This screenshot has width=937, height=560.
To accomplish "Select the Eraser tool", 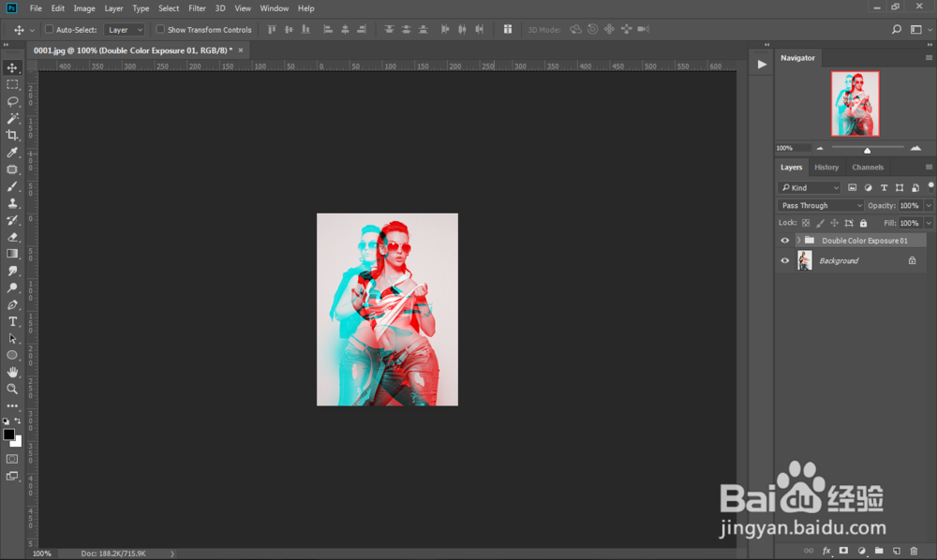I will pos(12,237).
